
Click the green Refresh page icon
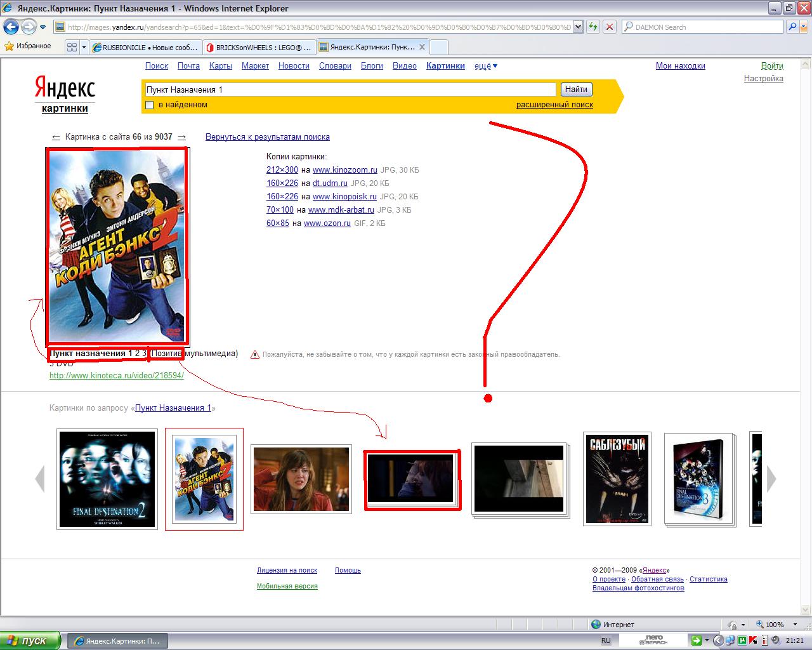pyautogui.click(x=593, y=27)
